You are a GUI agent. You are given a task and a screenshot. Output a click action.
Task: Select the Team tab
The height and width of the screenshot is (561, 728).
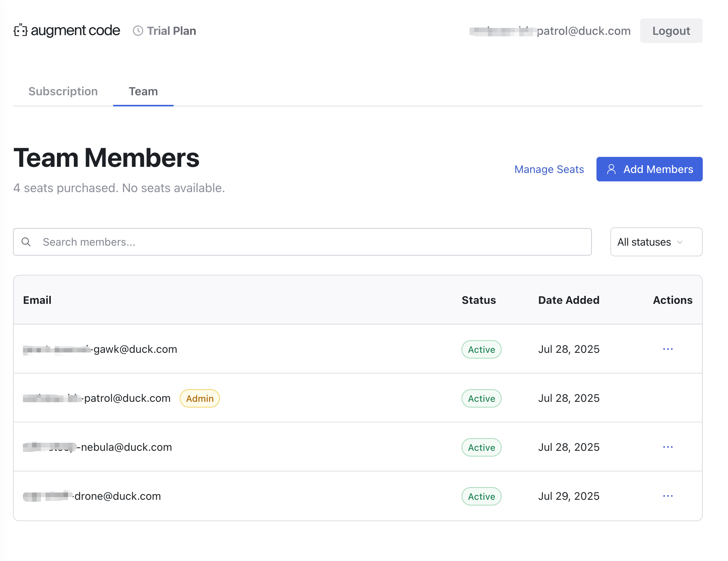tap(143, 91)
